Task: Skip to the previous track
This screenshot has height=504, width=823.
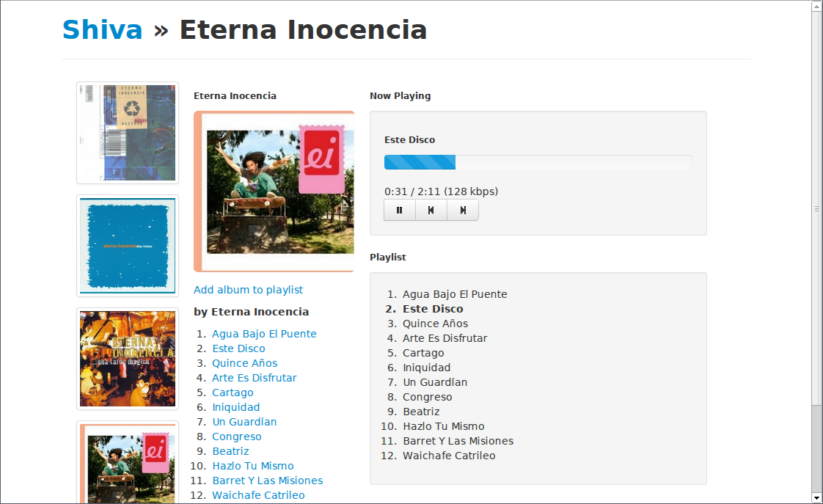Action: point(431,210)
